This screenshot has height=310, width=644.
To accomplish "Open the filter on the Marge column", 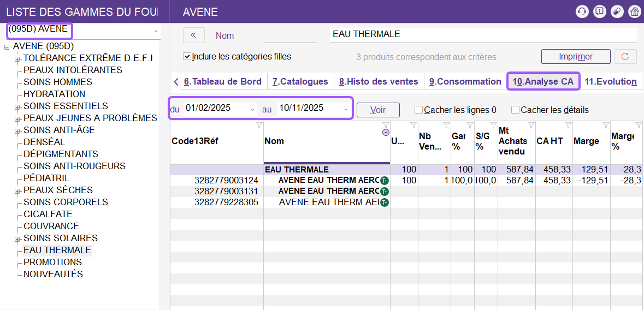I will [x=605, y=126].
